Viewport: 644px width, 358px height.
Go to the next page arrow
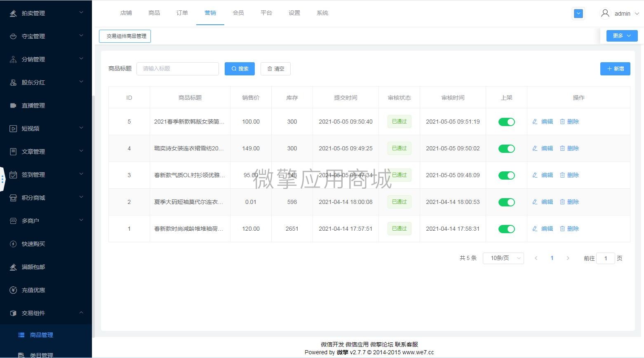point(568,258)
